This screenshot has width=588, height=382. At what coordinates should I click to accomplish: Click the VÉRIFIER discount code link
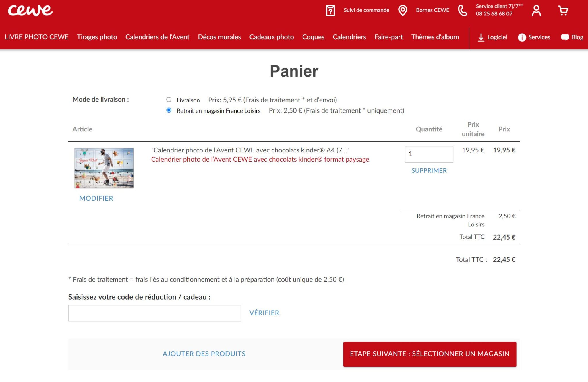click(x=264, y=313)
